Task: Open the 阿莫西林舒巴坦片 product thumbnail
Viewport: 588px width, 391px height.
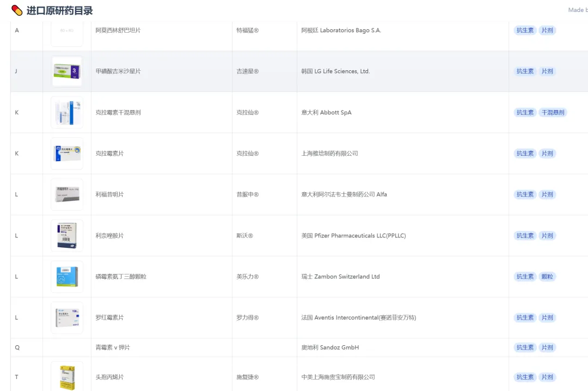Action: point(67,34)
